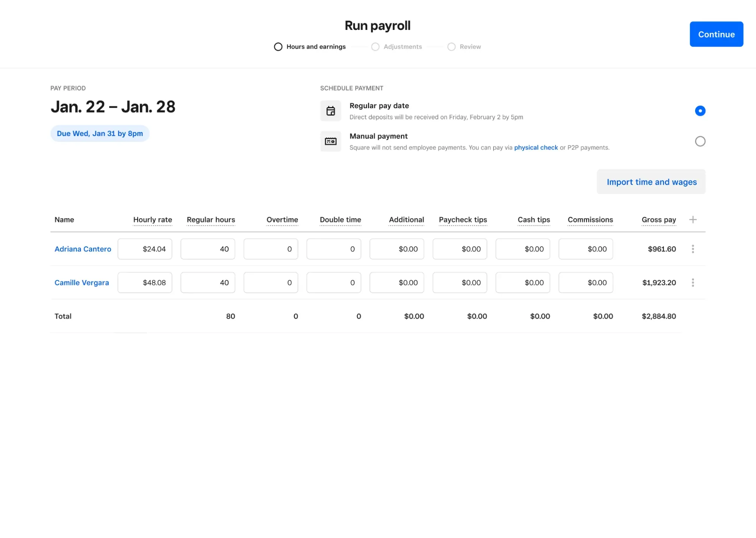This screenshot has height=538, width=756.
Task: Click the Due Wed, Jan 31 deadline badge
Action: pos(99,133)
